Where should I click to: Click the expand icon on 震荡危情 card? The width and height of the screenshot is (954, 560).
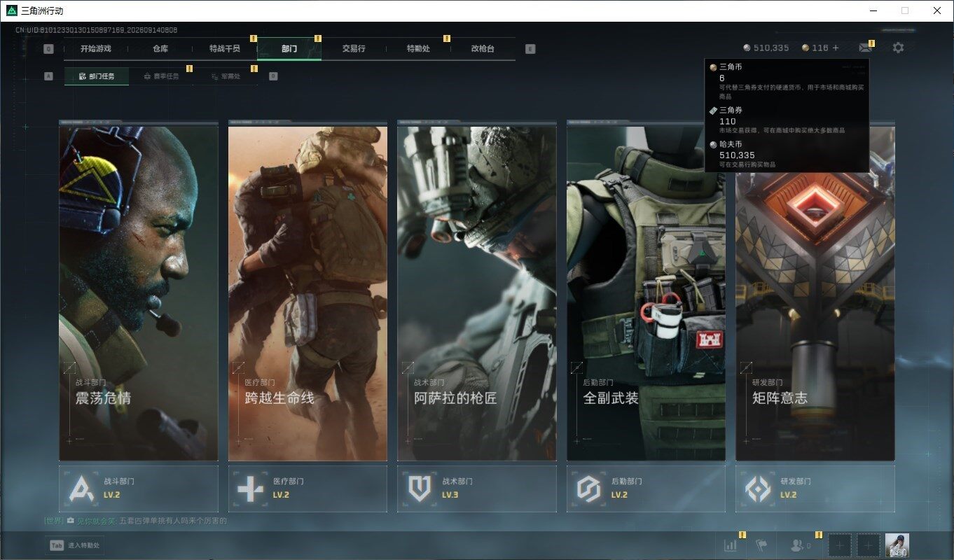(x=69, y=367)
